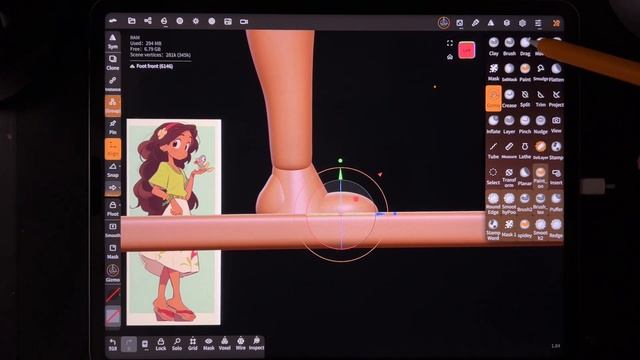
Task: Open the layers cube menu top right
Action: (507, 23)
